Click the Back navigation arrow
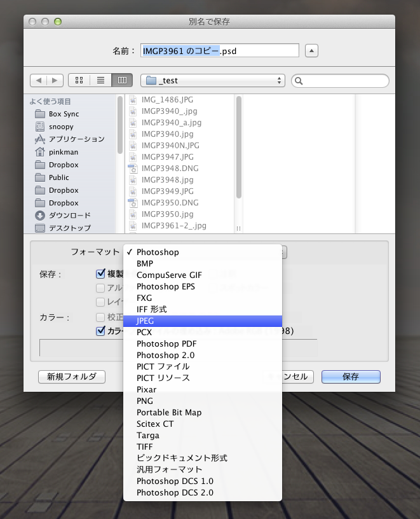The image size is (420, 519). pos(38,80)
